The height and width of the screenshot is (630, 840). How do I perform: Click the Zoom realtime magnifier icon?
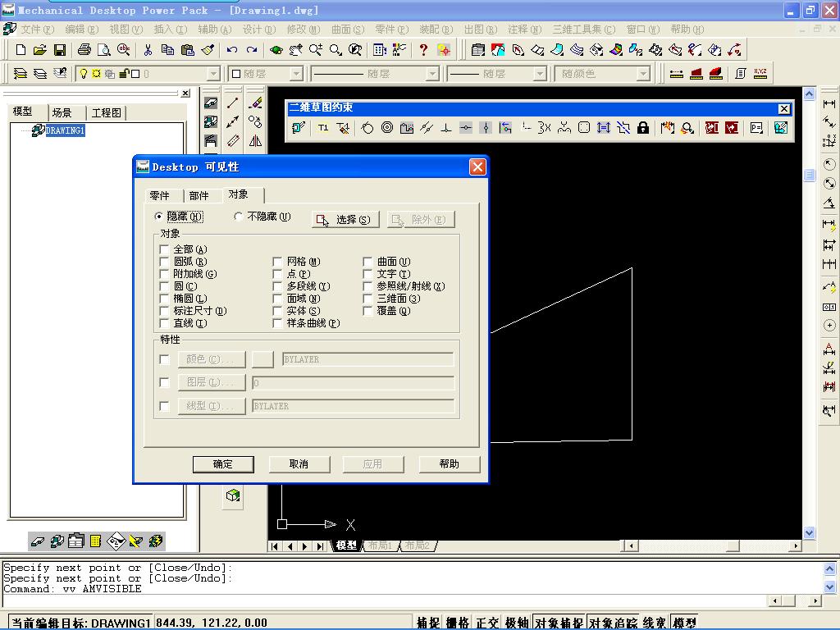pos(315,50)
